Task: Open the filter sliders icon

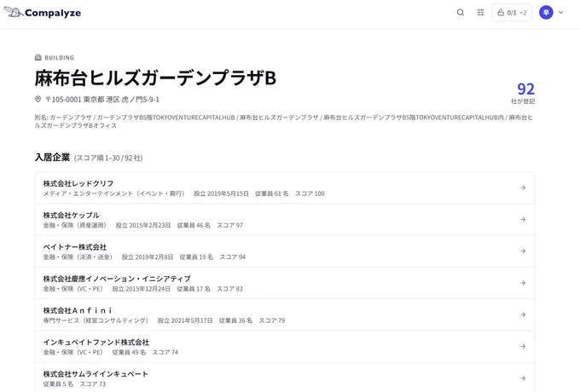Action: coord(480,13)
